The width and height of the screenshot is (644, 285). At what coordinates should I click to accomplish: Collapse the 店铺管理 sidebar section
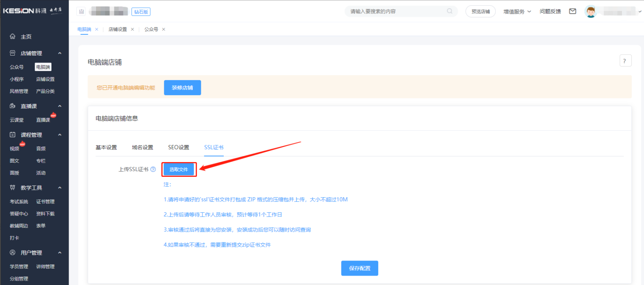click(x=60, y=53)
